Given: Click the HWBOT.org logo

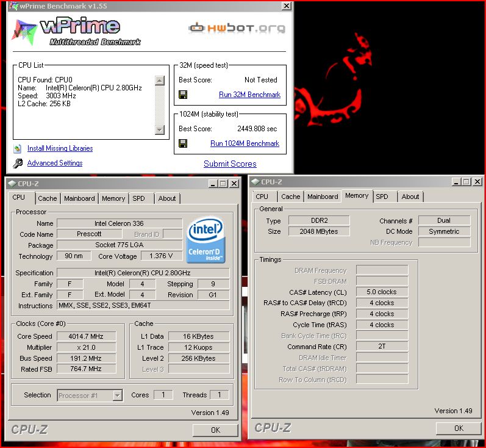Looking at the screenshot, I should click(237, 27).
